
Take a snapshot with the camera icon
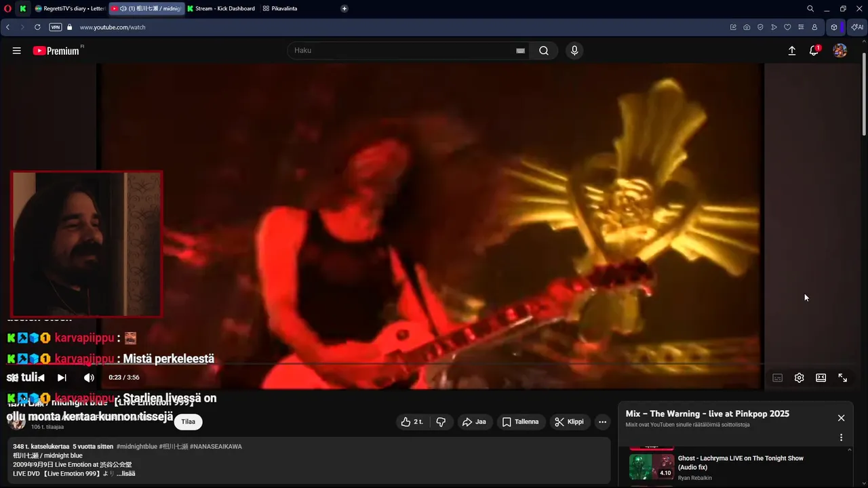pos(747,27)
